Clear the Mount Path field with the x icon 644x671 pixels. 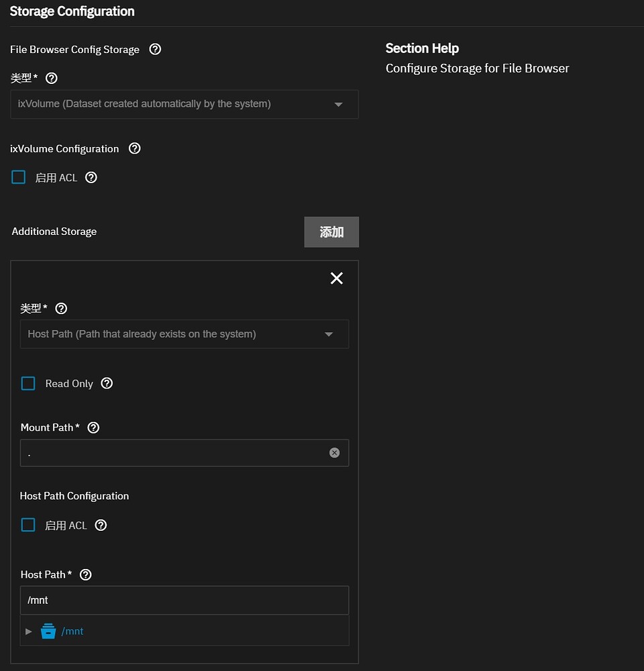pyautogui.click(x=334, y=452)
